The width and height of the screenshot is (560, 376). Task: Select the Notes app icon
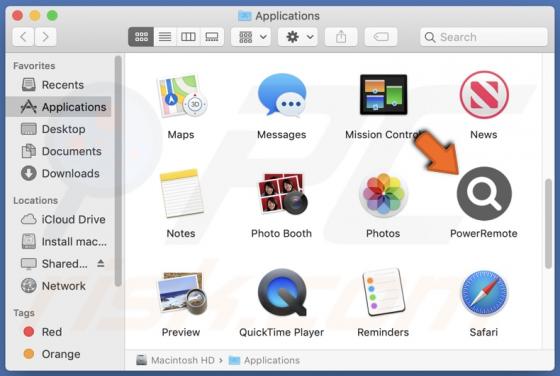tap(181, 193)
